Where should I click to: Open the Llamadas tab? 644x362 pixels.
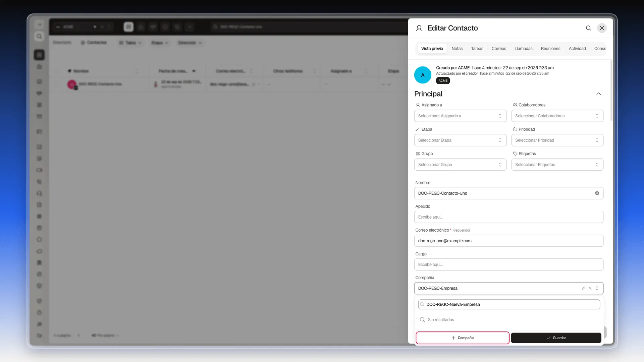[x=523, y=49]
